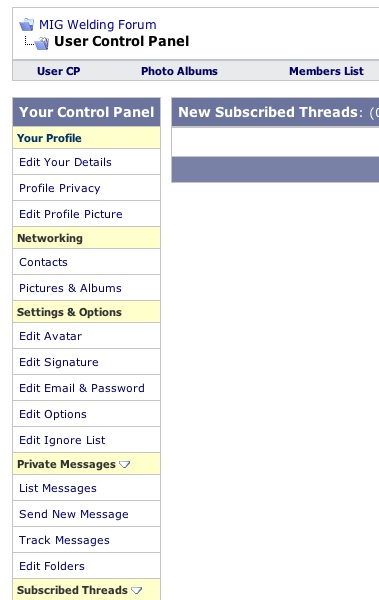Open Edit Signature settings
379x600 pixels.
click(x=59, y=362)
